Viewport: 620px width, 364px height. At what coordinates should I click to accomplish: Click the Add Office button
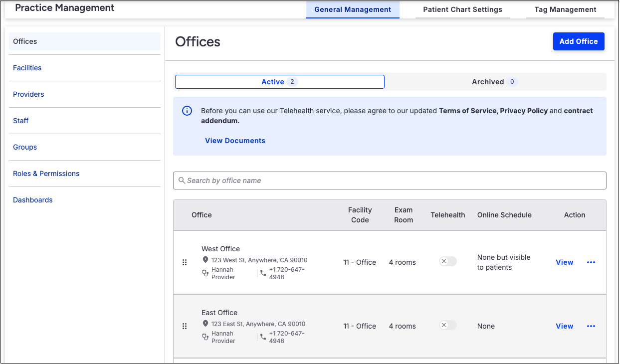coord(579,41)
